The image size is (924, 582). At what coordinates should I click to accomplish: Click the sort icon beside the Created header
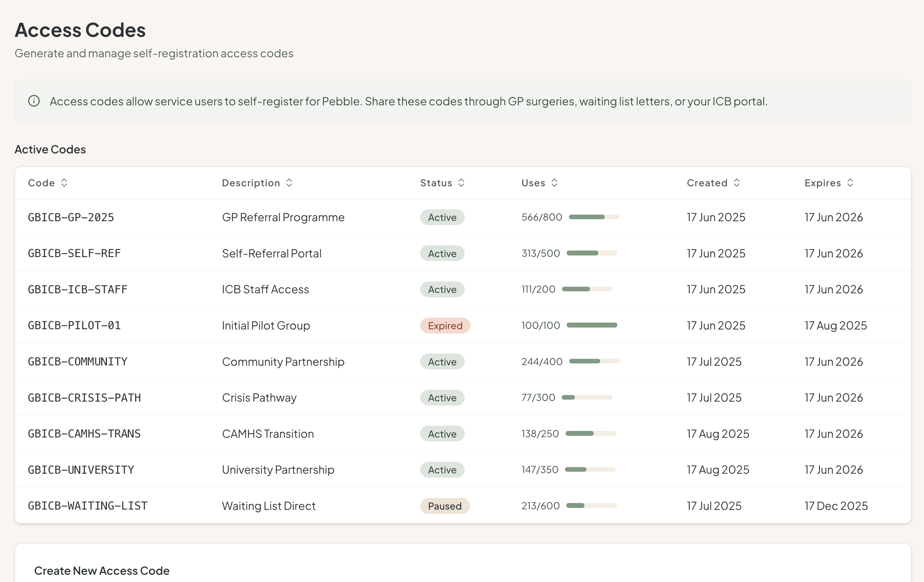(x=736, y=183)
